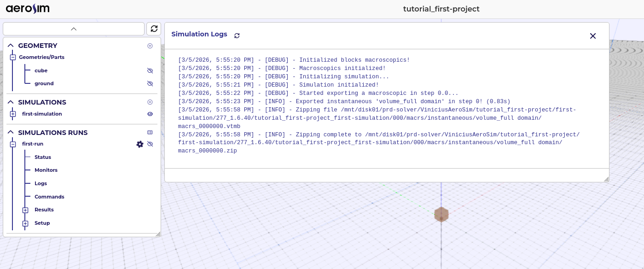
Task: Expand the first-simulation tree node
Action: (13, 114)
